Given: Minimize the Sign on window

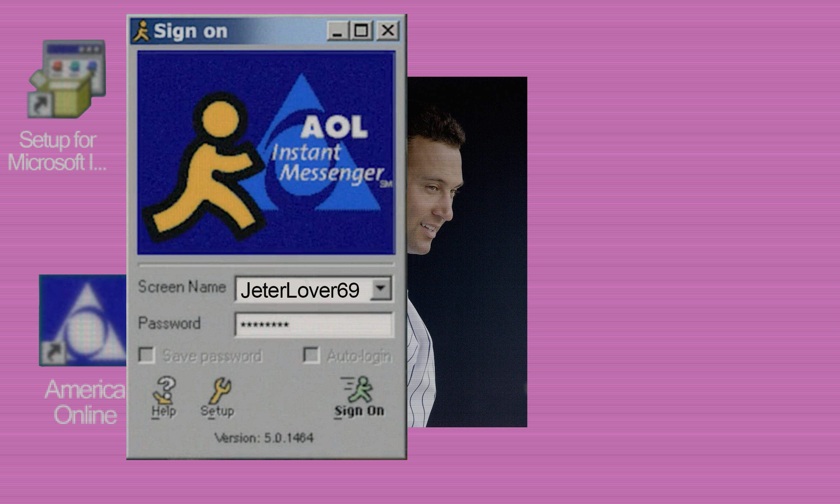Looking at the screenshot, I should click(x=338, y=31).
